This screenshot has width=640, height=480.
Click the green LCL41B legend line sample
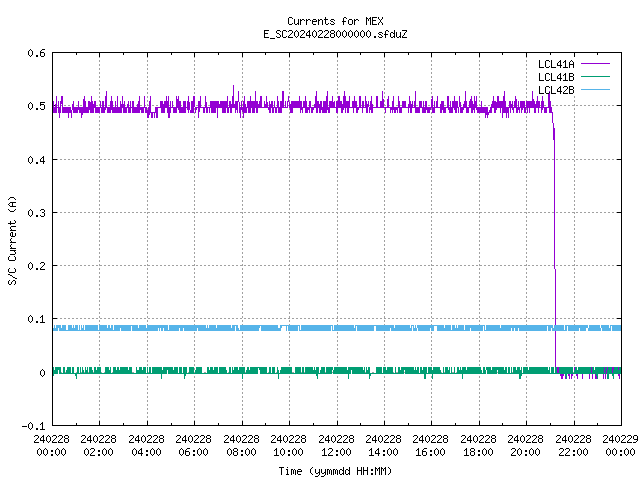pos(595,76)
